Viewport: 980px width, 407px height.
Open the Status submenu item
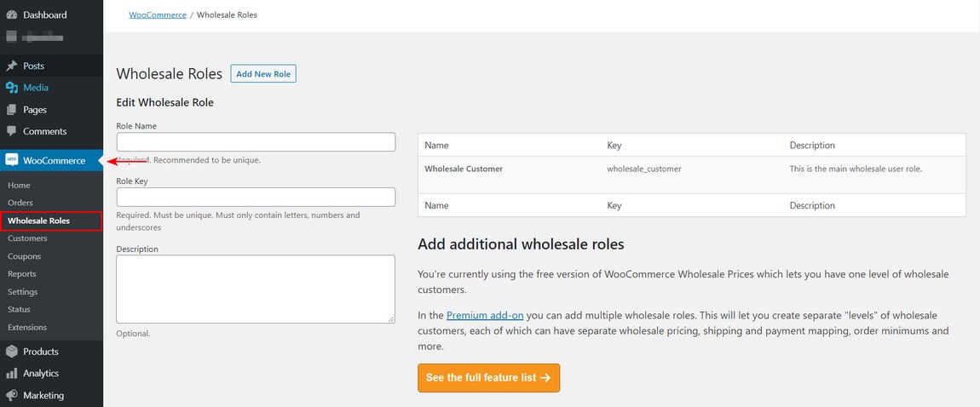click(x=19, y=310)
